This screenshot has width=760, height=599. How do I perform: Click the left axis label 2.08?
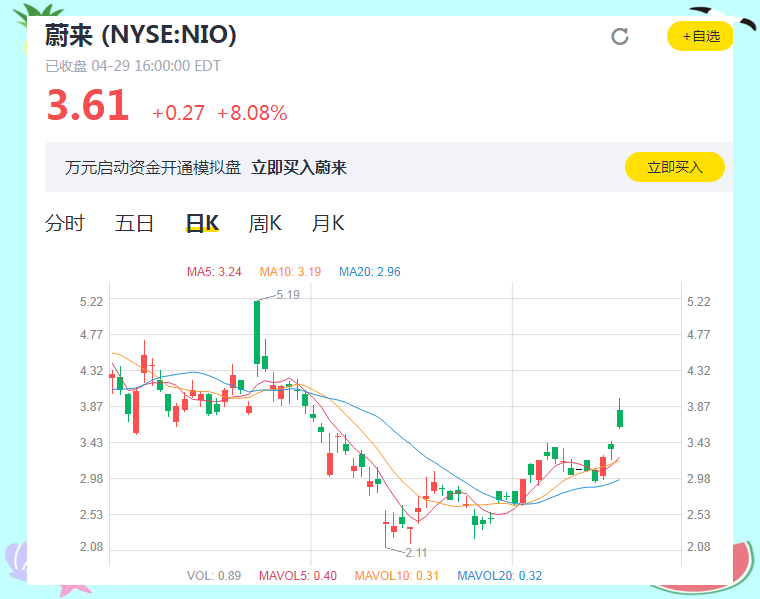[x=92, y=547]
